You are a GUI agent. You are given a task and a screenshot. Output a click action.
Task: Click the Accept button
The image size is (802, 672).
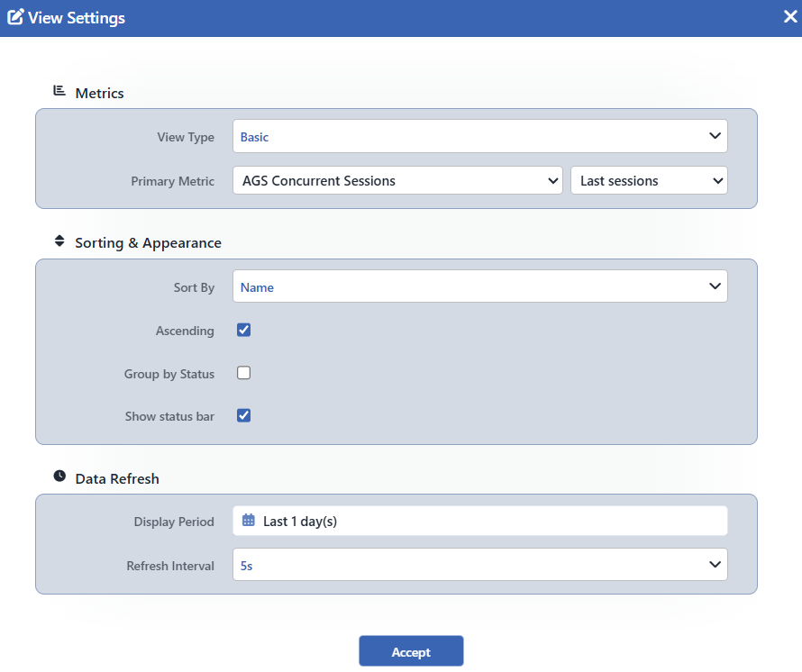(x=411, y=651)
